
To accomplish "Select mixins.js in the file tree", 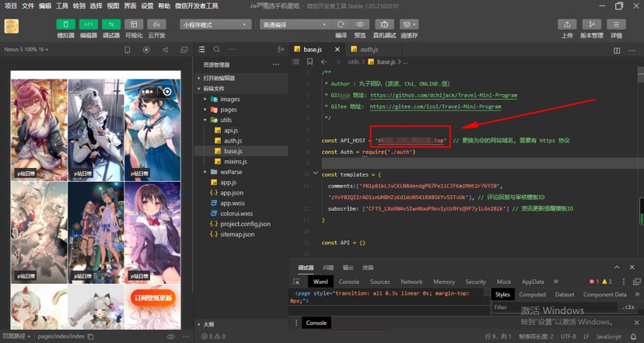I will coord(235,161).
